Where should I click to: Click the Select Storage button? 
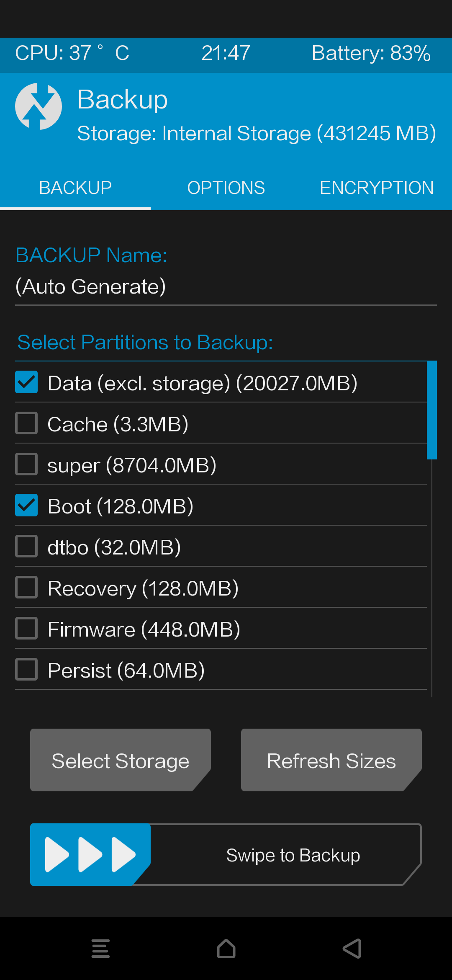coord(121,760)
